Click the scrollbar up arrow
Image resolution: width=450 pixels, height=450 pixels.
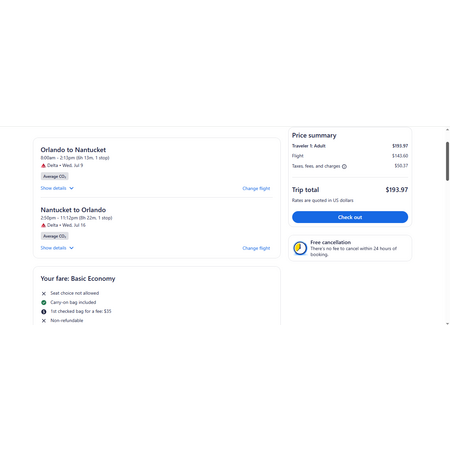447,130
